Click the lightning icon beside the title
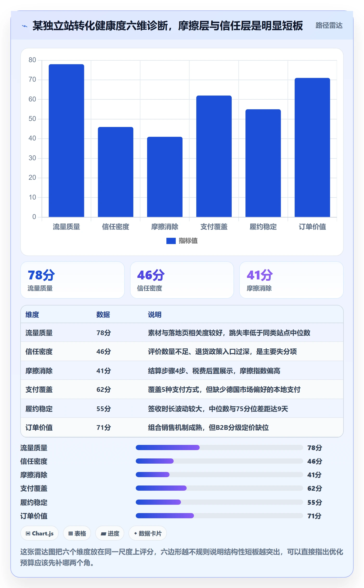364x588 pixels. coord(25,26)
